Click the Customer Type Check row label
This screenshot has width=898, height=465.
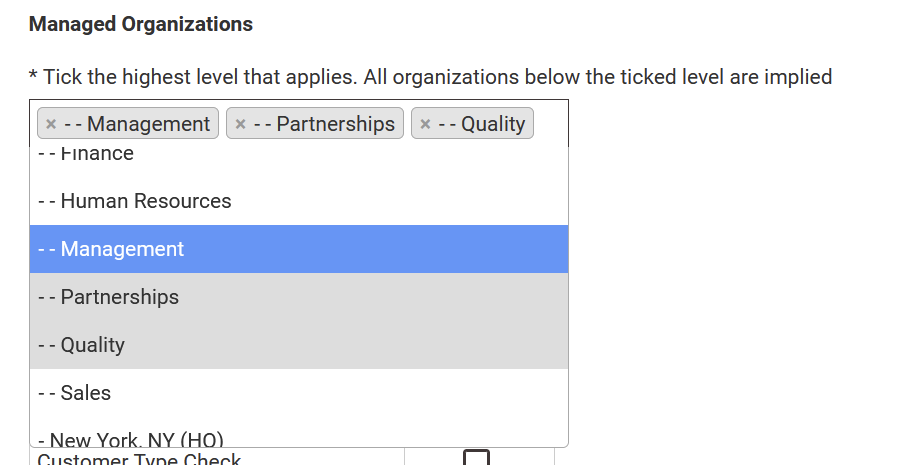pyautogui.click(x=139, y=460)
